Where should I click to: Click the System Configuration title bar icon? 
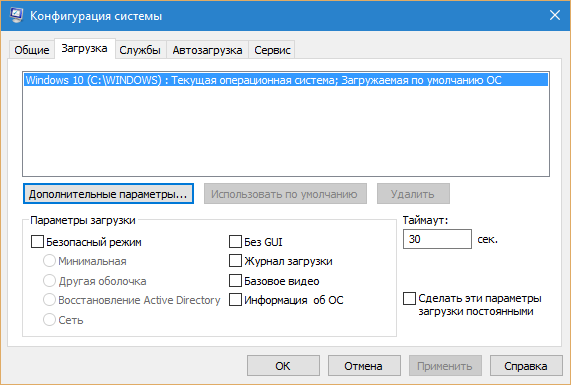coord(16,15)
